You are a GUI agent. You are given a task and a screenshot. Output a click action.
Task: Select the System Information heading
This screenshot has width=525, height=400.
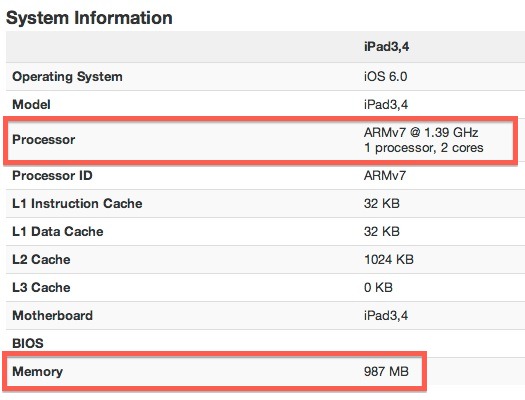[x=89, y=18]
